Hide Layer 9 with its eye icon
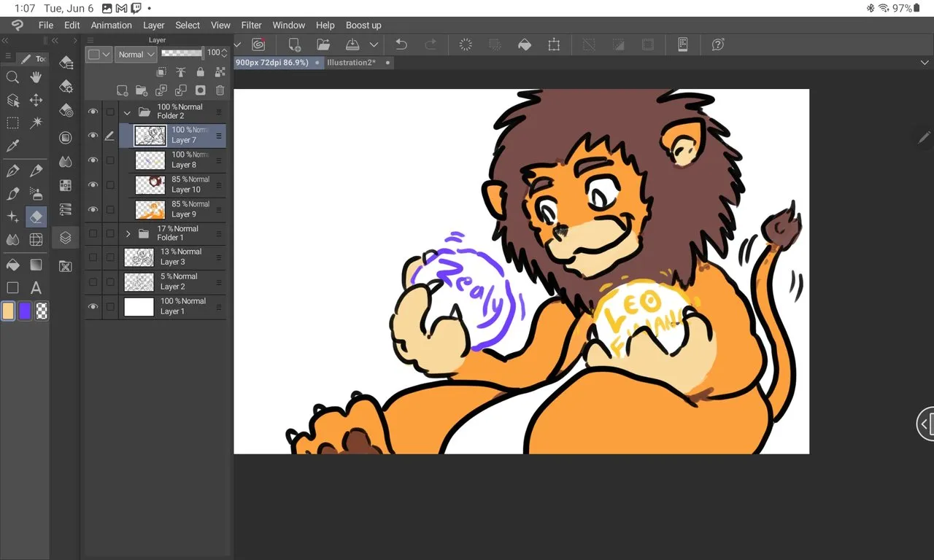The image size is (934, 560). point(93,209)
